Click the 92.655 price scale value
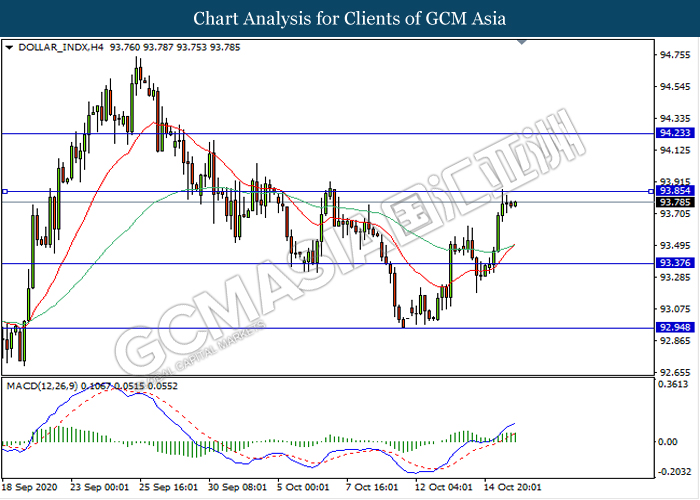The image size is (700, 500). click(675, 372)
